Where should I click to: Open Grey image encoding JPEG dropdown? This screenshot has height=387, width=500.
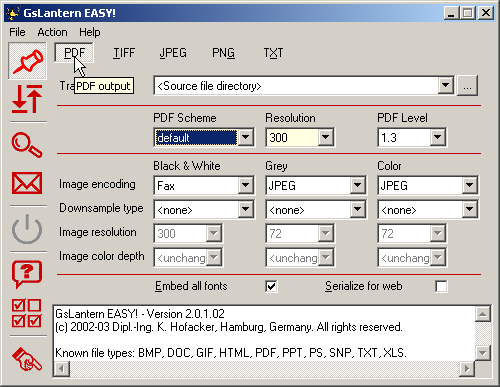point(358,185)
